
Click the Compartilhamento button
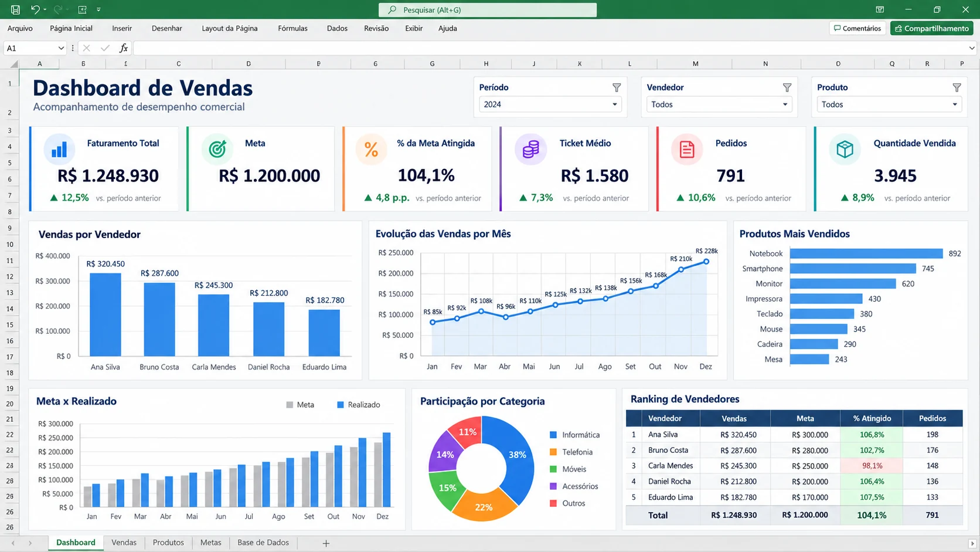point(931,28)
